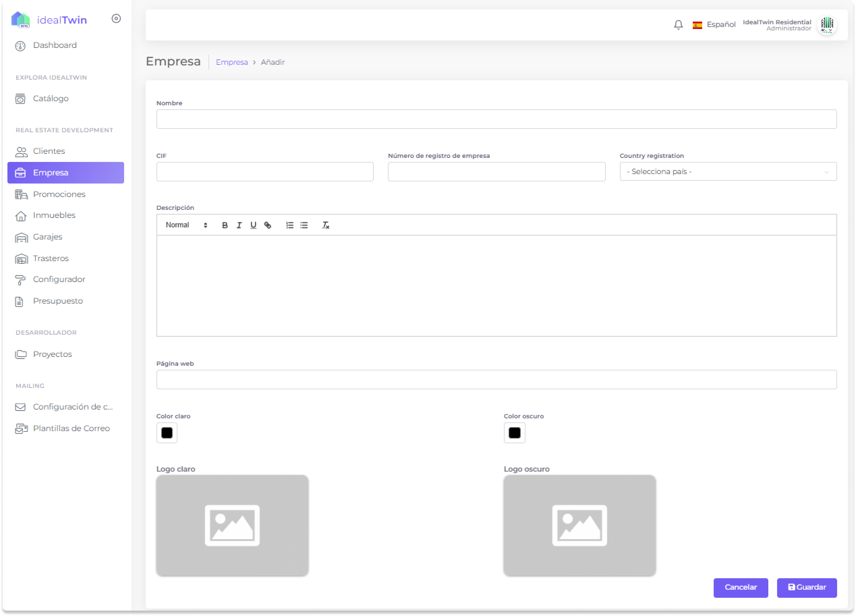
Task: Insert a link using editor toolbar
Action: tap(267, 225)
